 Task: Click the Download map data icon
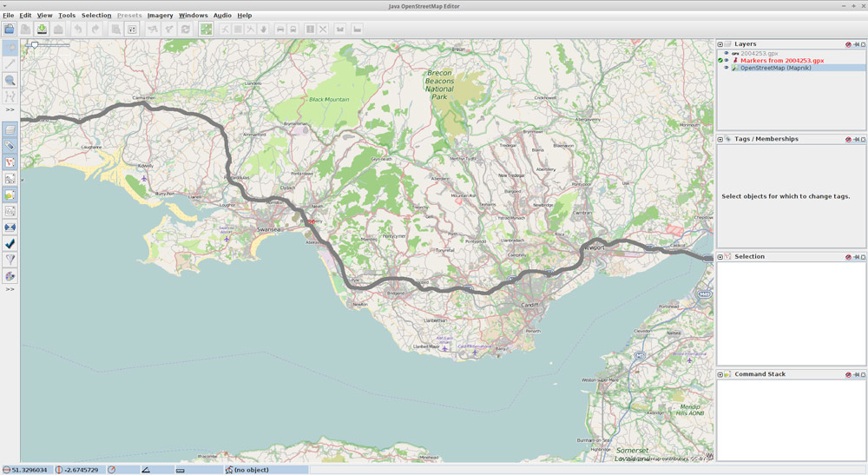click(x=42, y=29)
